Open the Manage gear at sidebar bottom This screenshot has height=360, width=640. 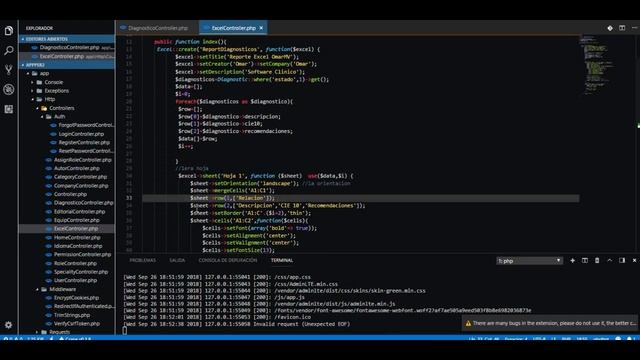pos(9,325)
